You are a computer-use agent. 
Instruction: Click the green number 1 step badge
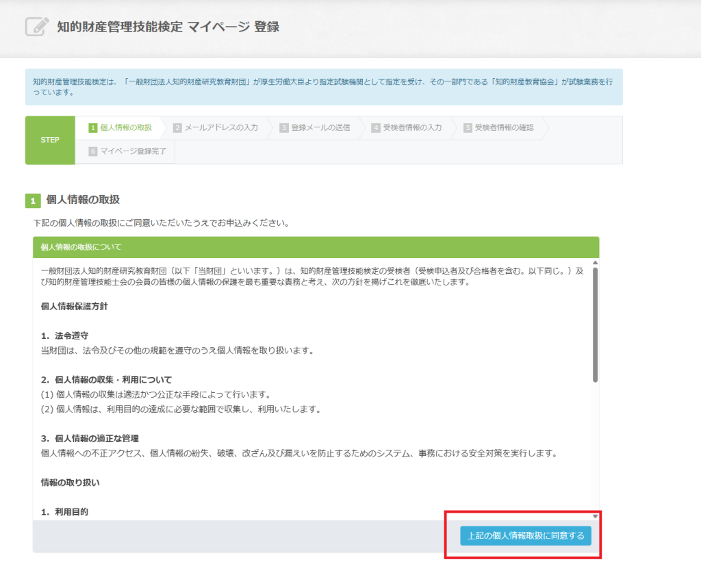coord(93,127)
